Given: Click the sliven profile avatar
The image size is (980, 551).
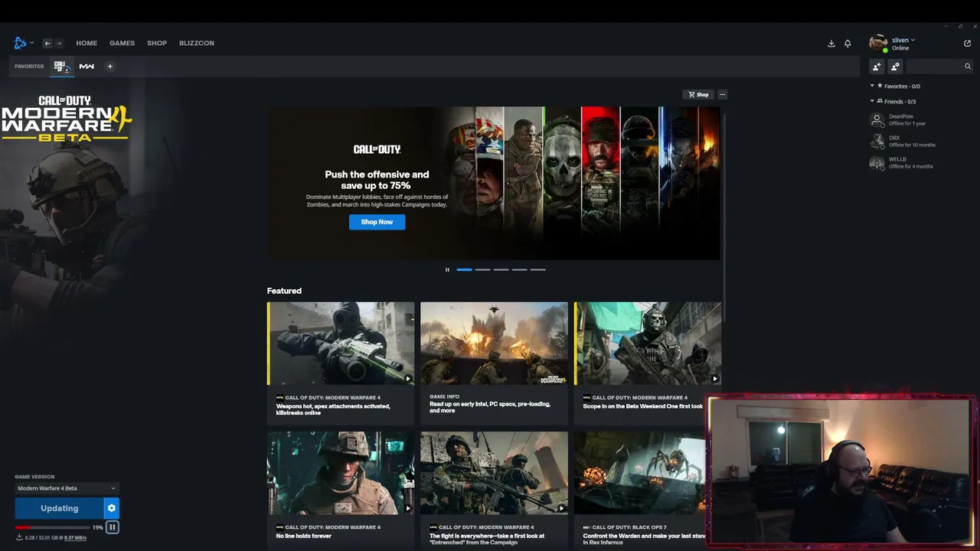Looking at the screenshot, I should click(x=878, y=43).
